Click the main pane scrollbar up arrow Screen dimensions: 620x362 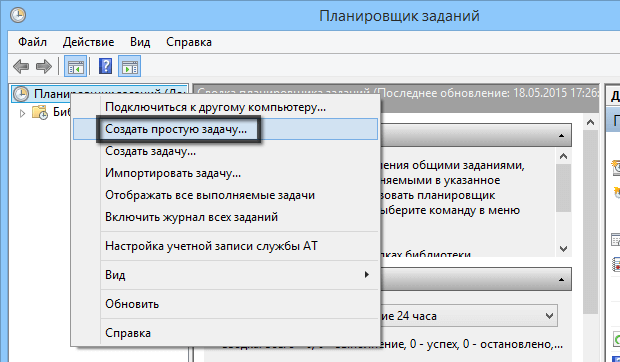(590, 122)
